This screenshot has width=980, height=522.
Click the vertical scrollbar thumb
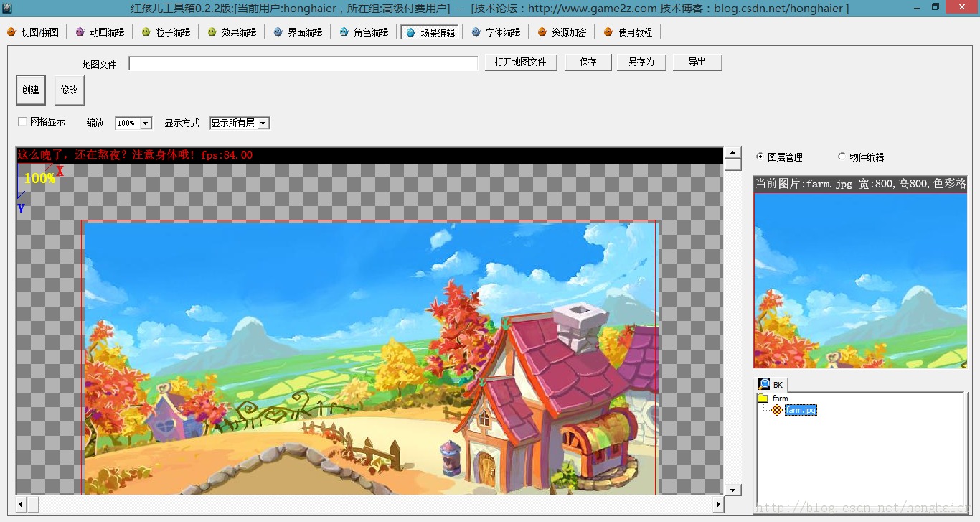[x=732, y=164]
